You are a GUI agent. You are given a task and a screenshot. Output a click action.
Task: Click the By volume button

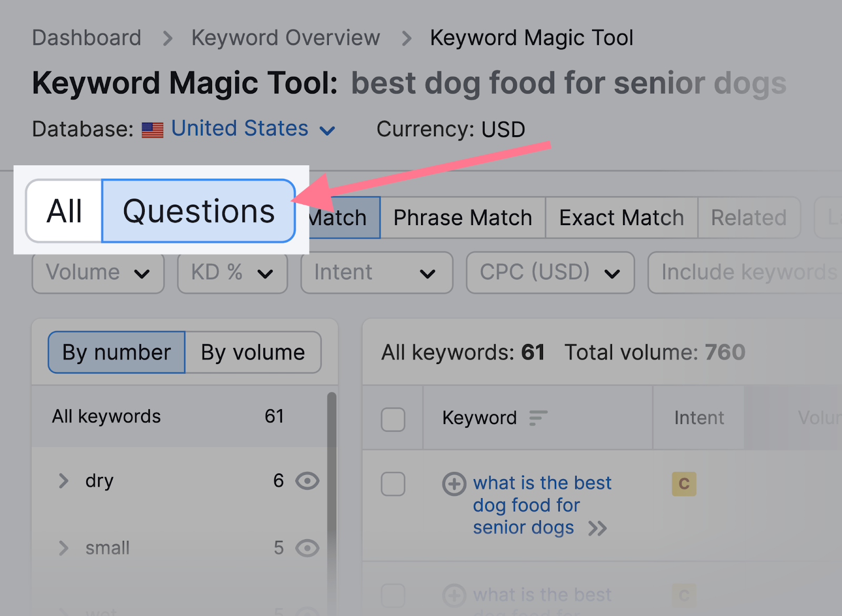point(253,352)
